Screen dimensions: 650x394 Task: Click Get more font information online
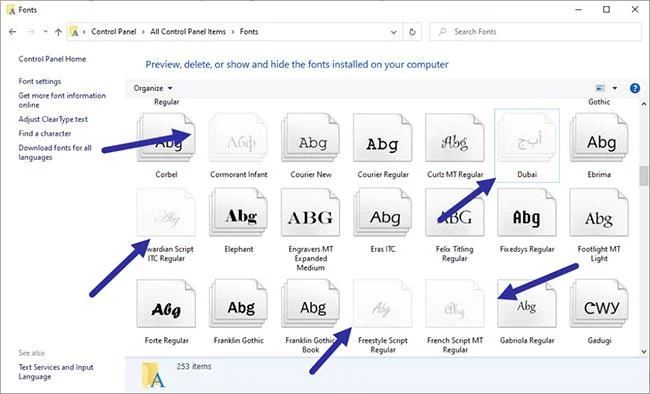tap(62, 100)
